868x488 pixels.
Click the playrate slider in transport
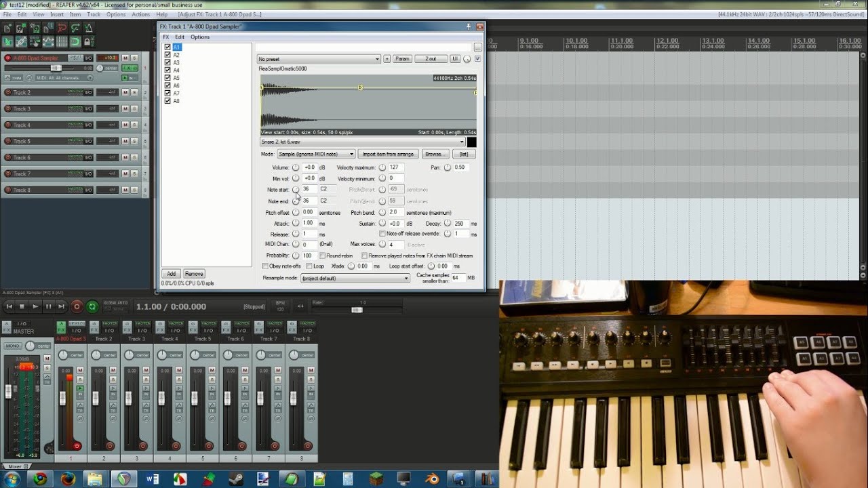click(x=357, y=310)
